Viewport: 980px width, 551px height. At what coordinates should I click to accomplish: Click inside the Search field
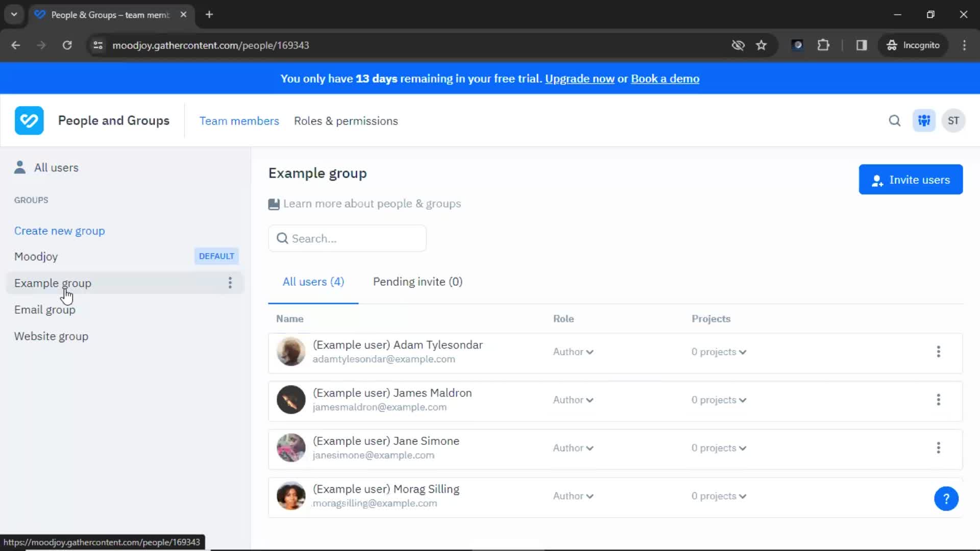347,238
